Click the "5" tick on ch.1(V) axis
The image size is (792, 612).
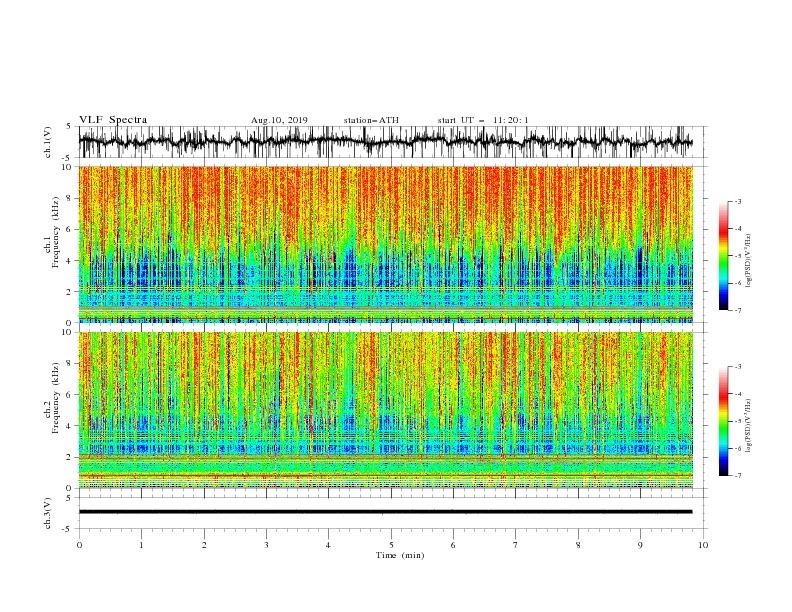tap(69, 127)
